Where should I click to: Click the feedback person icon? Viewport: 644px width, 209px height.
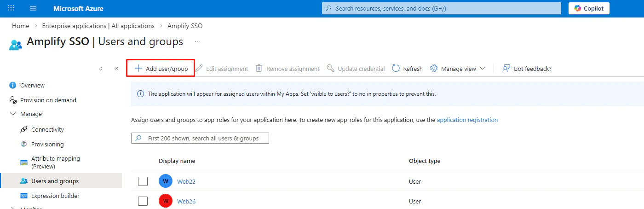click(x=506, y=68)
